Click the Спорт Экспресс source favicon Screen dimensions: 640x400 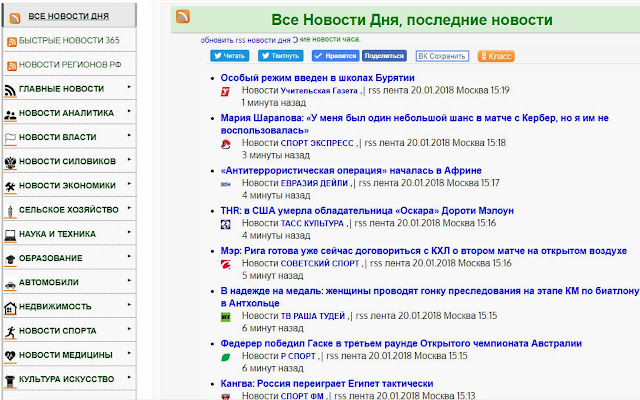[x=225, y=144]
